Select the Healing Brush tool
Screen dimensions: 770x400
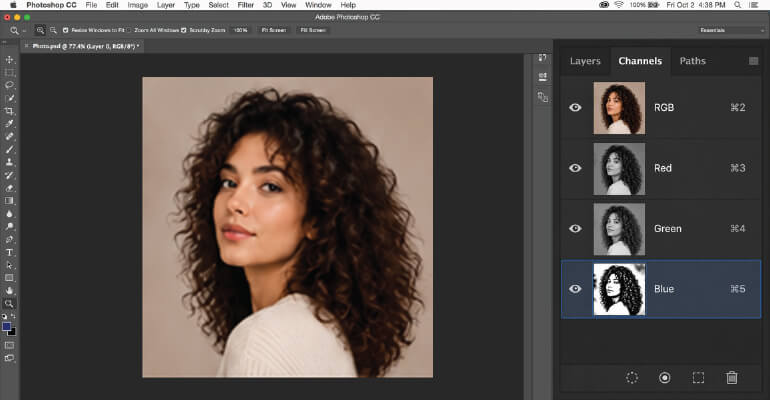coord(9,136)
